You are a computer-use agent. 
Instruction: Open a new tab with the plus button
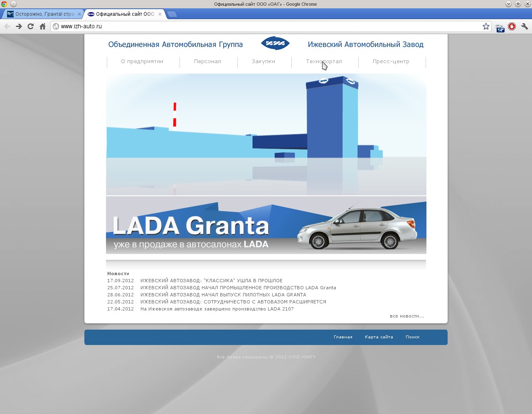click(x=172, y=14)
